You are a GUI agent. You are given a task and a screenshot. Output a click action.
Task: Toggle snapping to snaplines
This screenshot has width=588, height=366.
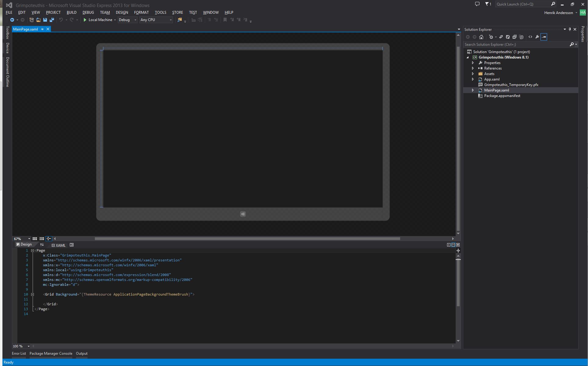[48, 239]
